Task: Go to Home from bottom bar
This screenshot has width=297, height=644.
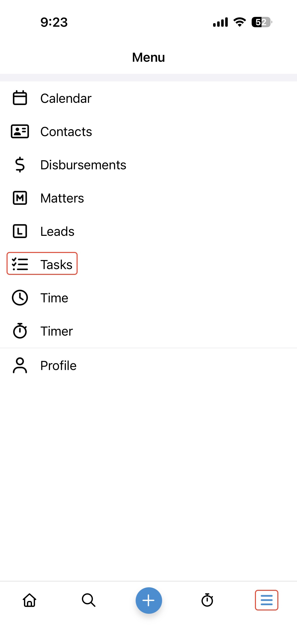Action: [x=30, y=600]
